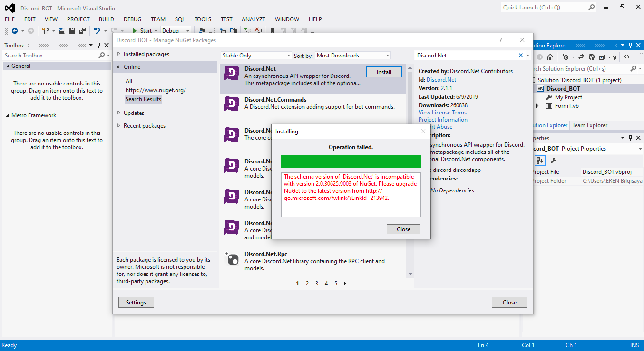644x351 pixels.
Task: Open the Project Information link
Action: (x=443, y=120)
